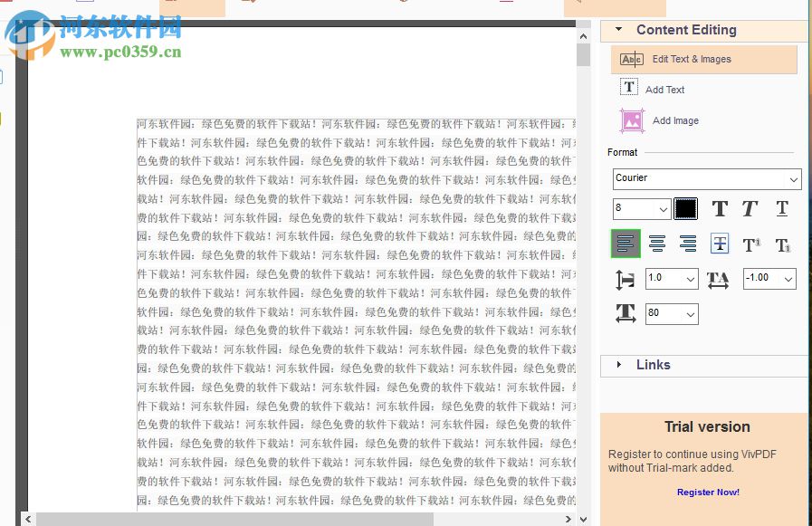Click the Register Now! link
This screenshot has height=526, width=812.
pyautogui.click(x=708, y=492)
